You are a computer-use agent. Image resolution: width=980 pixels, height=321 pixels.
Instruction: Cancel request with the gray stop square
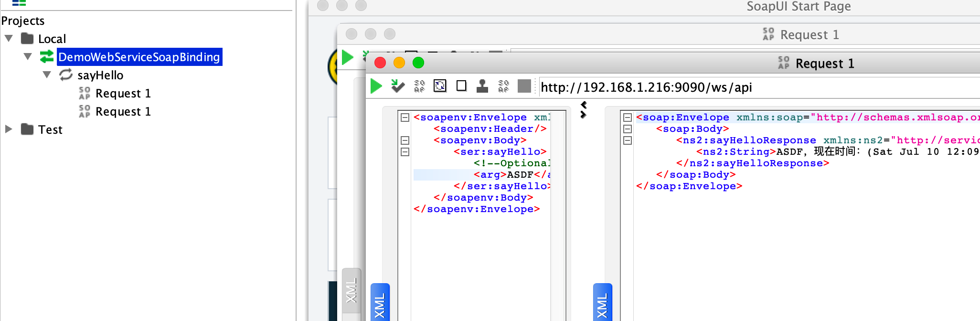[524, 86]
